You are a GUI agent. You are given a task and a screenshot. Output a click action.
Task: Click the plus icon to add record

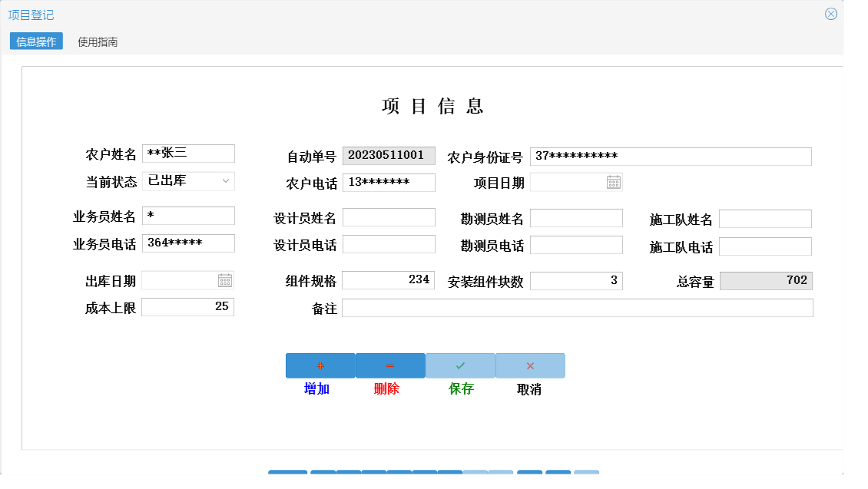pyautogui.click(x=320, y=365)
